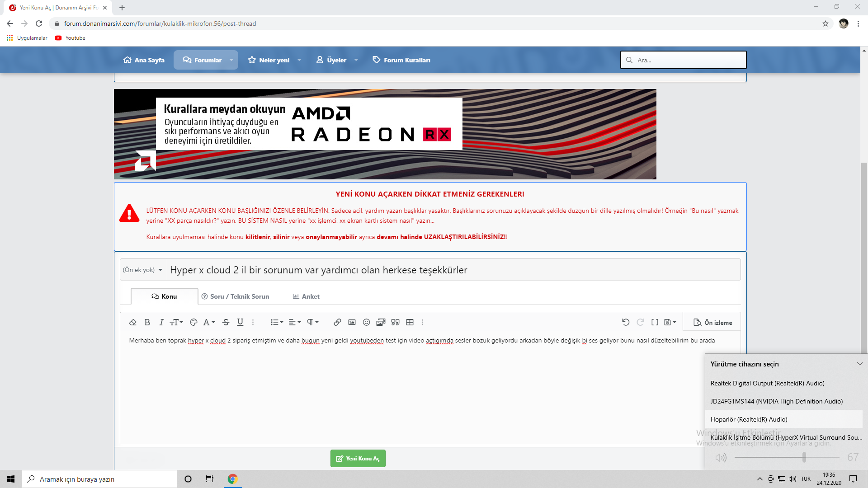Click the undo icon
The width and height of the screenshot is (868, 488).
[x=626, y=322]
